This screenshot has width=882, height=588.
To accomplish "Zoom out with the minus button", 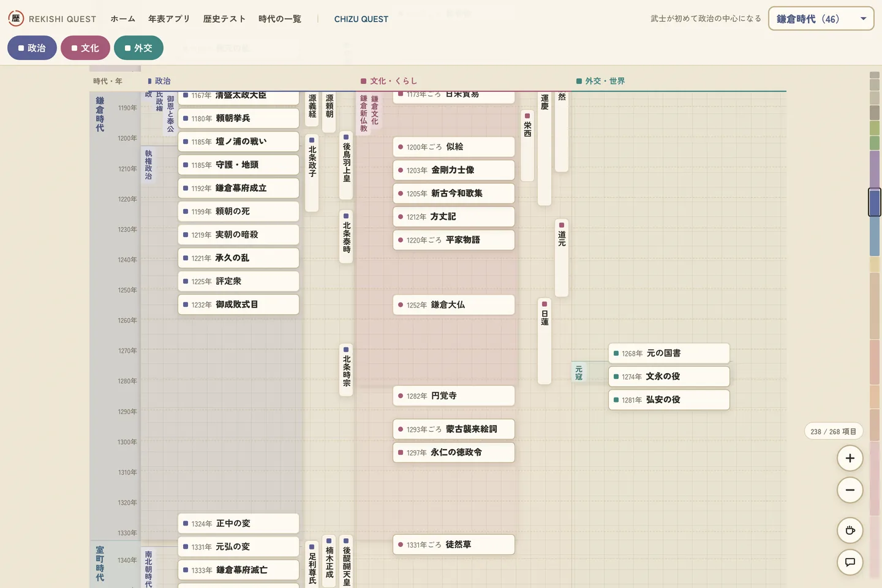I will point(850,490).
